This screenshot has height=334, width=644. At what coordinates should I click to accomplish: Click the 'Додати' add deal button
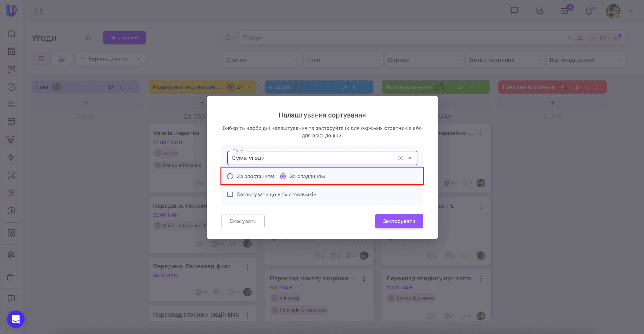[x=124, y=38]
